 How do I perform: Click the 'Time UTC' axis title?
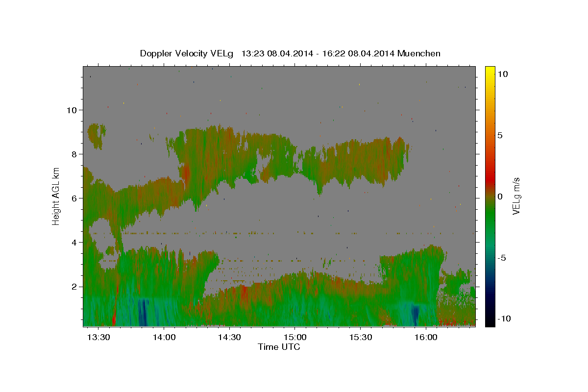pos(279,347)
